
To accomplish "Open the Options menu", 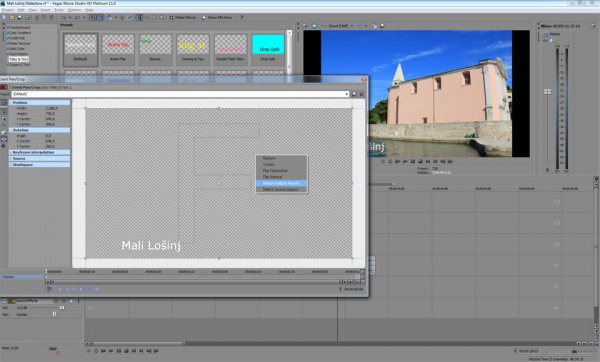I will point(74,10).
